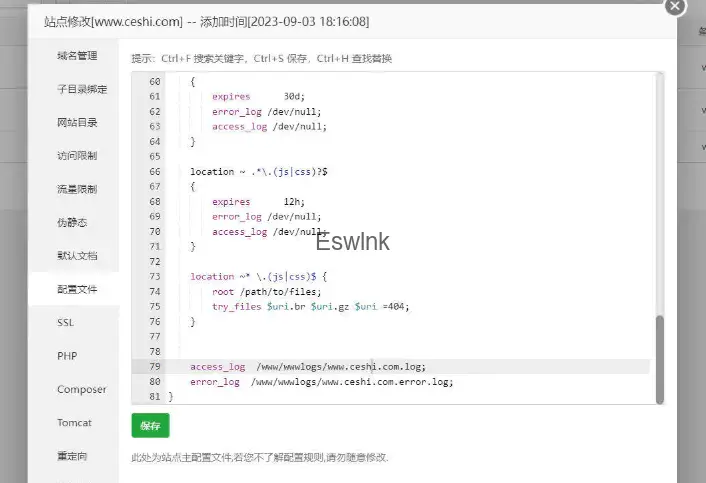Open the 伪静态 tab
Image resolution: width=706 pixels, height=483 pixels.
click(x=72, y=222)
